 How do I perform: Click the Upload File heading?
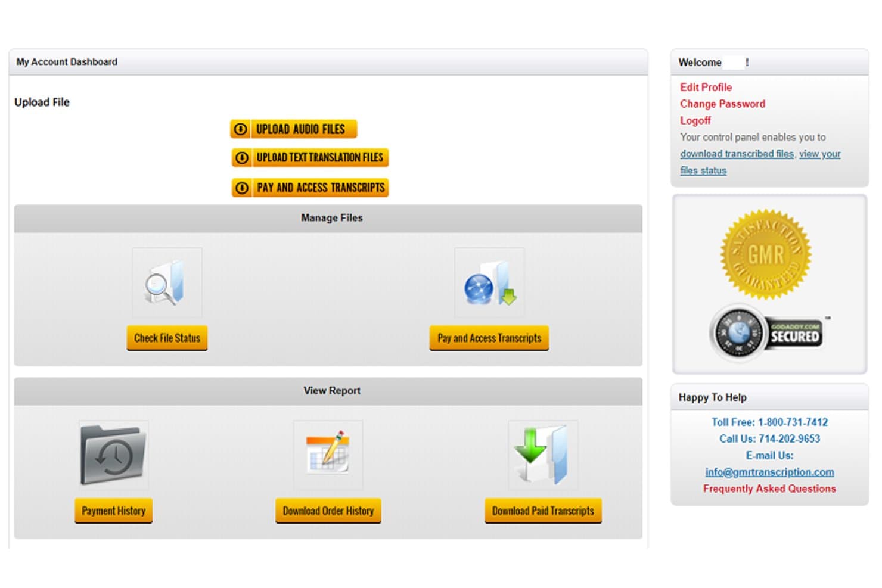click(42, 102)
